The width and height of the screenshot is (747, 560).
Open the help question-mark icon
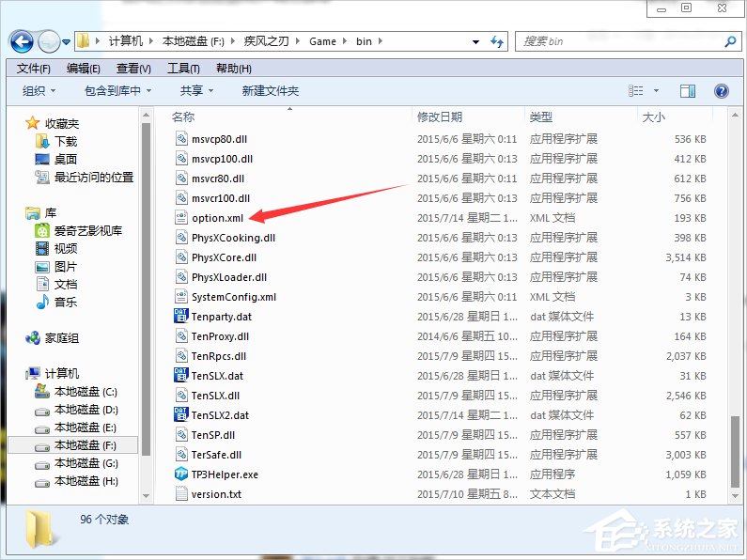tap(722, 90)
